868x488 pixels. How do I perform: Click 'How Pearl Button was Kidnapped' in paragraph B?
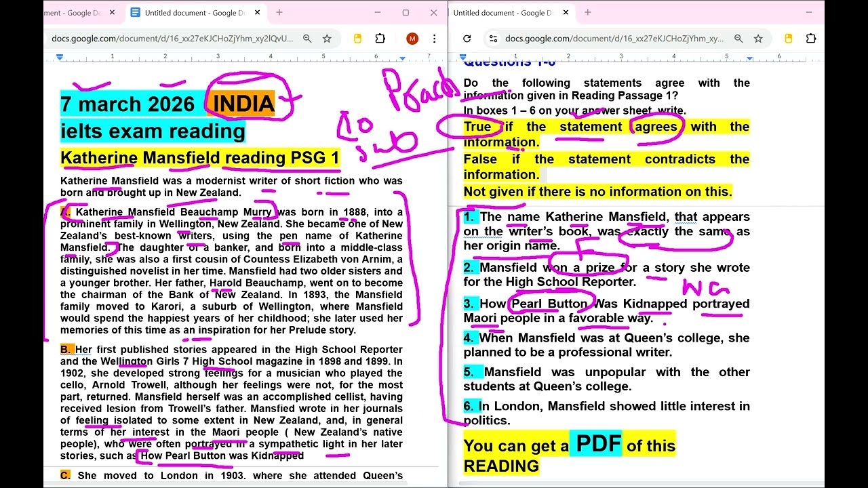(x=222, y=456)
